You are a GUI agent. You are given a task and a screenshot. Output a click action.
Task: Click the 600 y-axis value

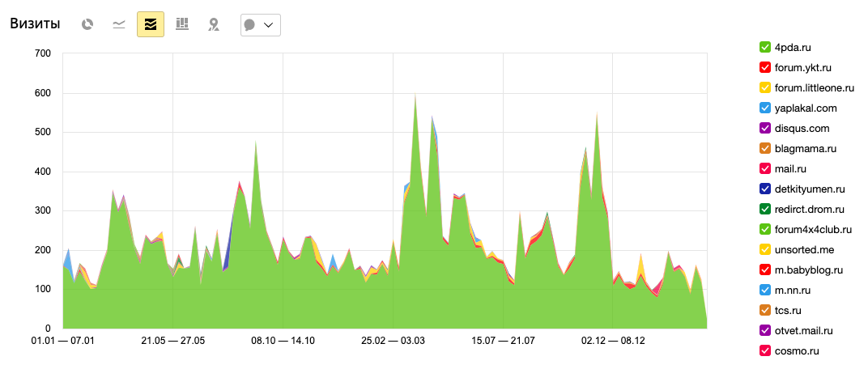(x=44, y=93)
